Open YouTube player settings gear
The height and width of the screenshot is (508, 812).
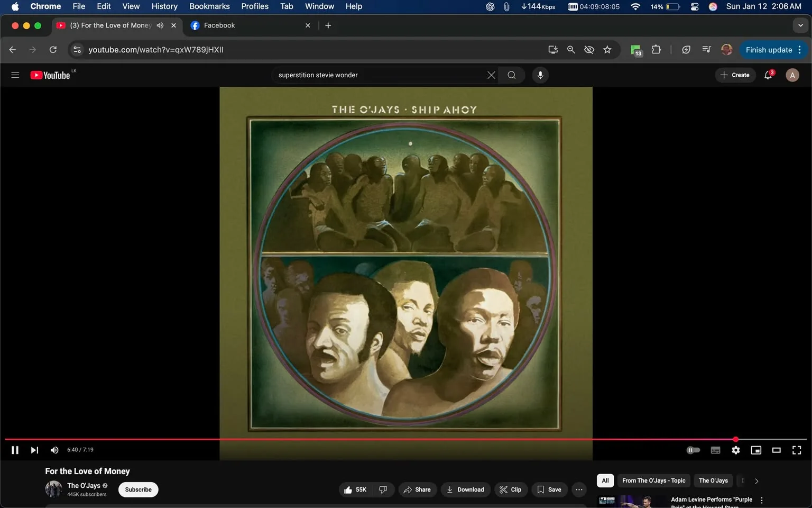tap(735, 450)
